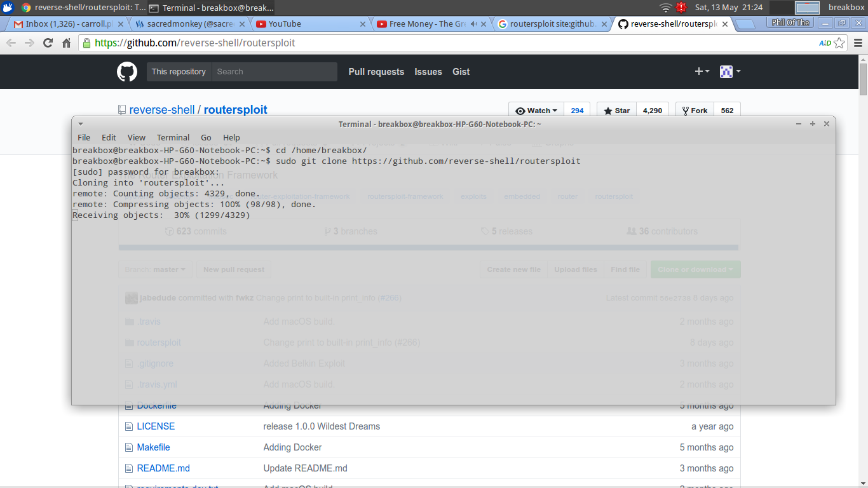
Task: Click the green padlock site info icon
Action: coord(87,43)
